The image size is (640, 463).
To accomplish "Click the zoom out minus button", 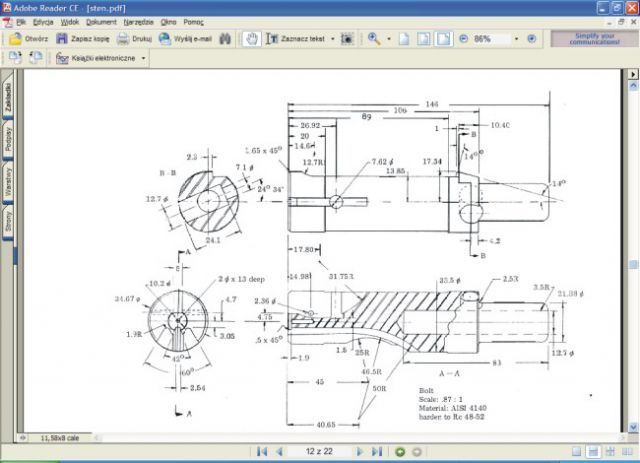I will coord(464,39).
